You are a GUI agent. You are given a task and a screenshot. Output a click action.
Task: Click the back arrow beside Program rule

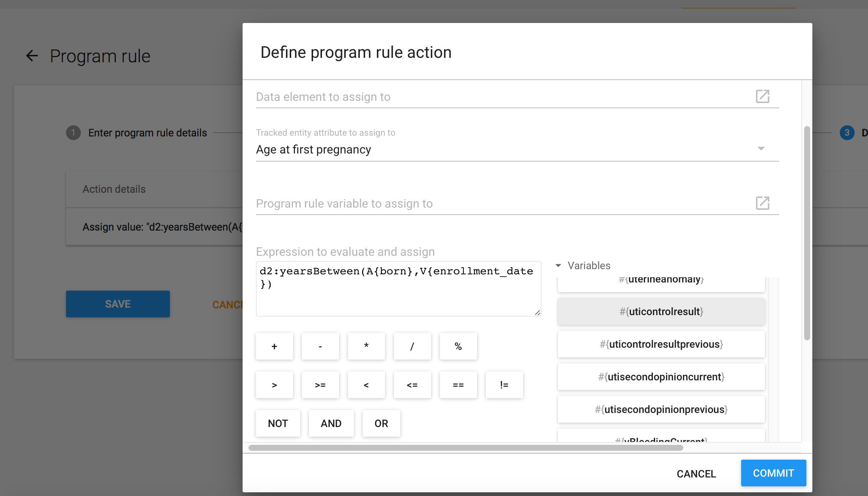pyautogui.click(x=32, y=56)
